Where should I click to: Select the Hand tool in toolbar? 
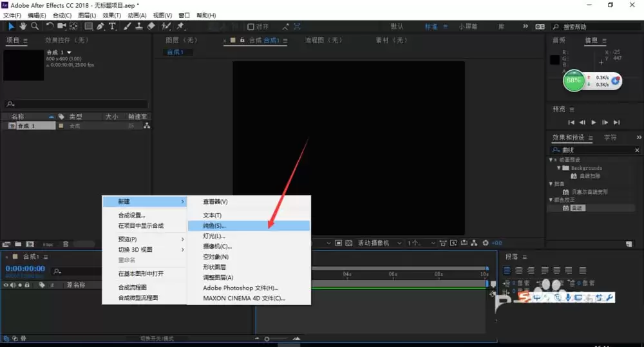(x=23, y=26)
